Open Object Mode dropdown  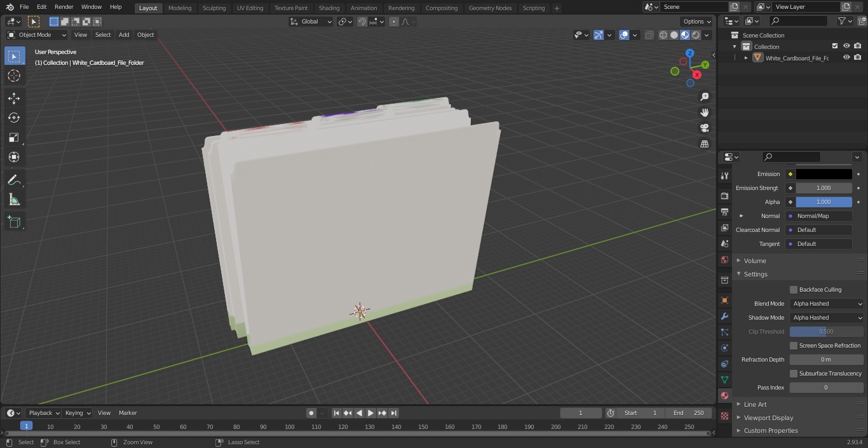click(x=37, y=35)
